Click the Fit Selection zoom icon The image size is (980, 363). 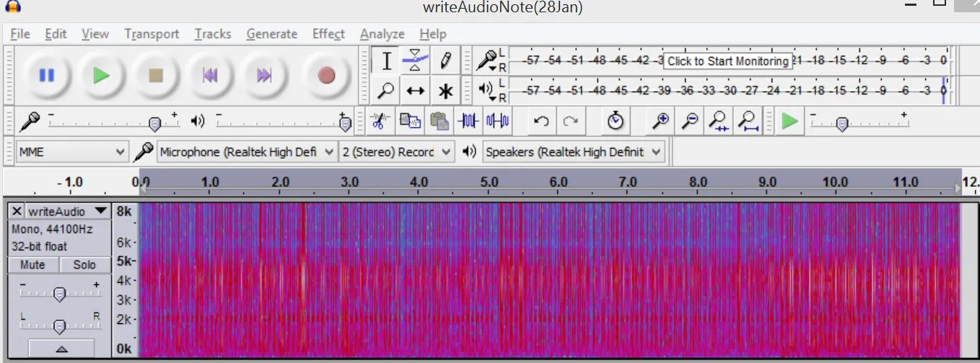[719, 121]
